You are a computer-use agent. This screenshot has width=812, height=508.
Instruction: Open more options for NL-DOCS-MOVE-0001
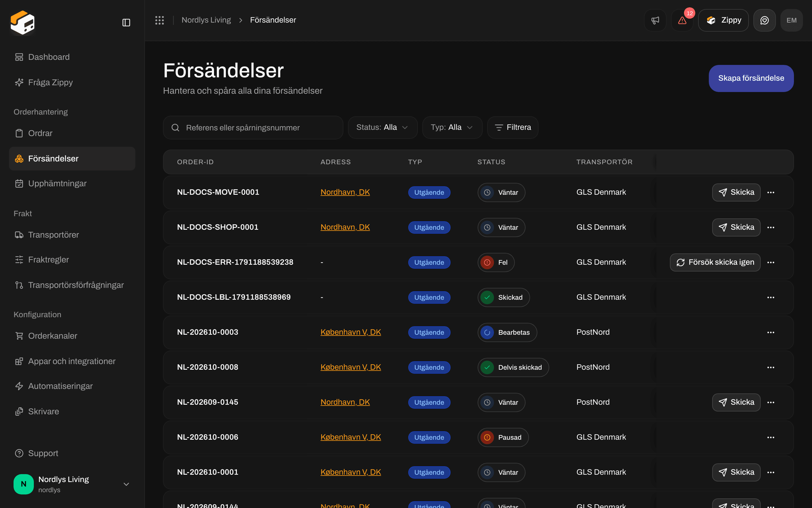click(771, 192)
